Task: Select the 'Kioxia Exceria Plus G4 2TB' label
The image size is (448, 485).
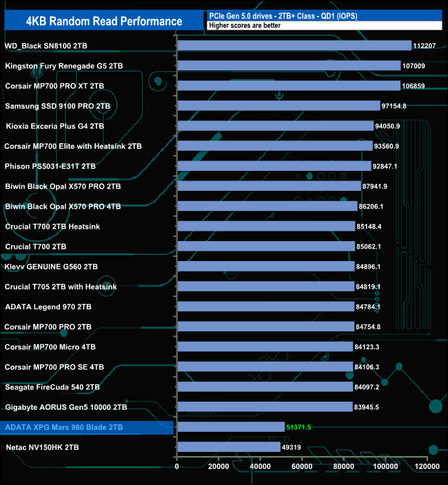Action: (x=54, y=126)
